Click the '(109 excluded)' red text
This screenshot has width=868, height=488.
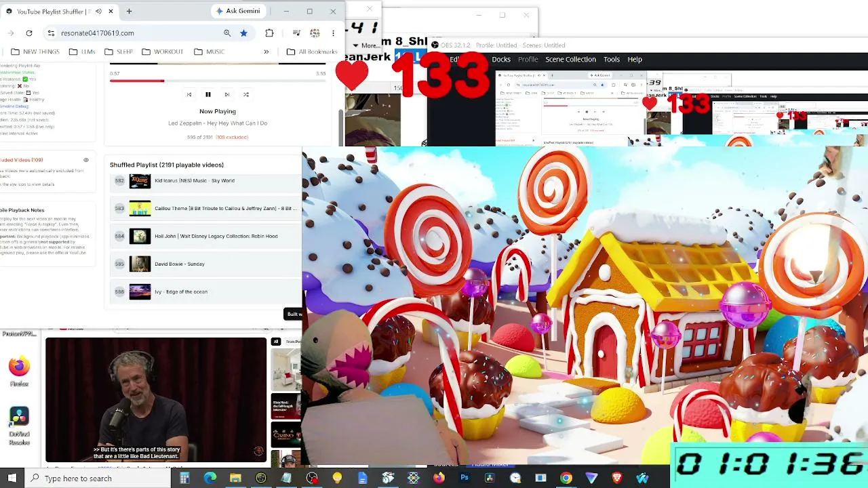tap(232, 137)
